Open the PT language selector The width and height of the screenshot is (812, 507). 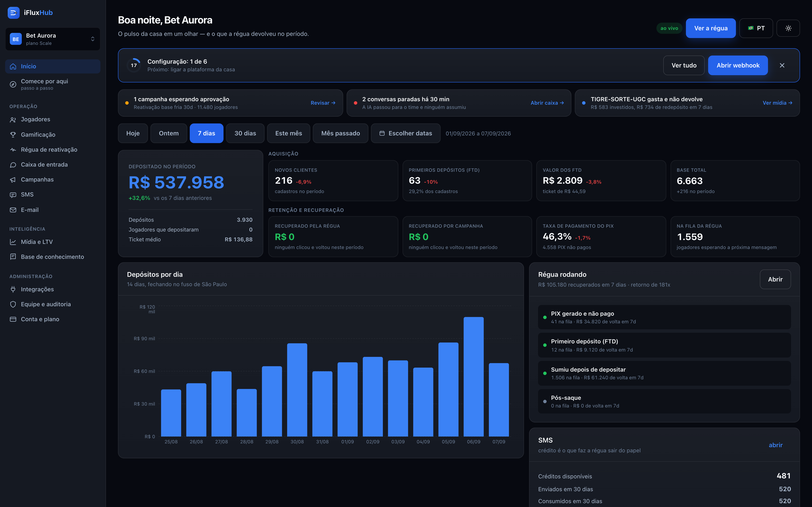coord(756,28)
